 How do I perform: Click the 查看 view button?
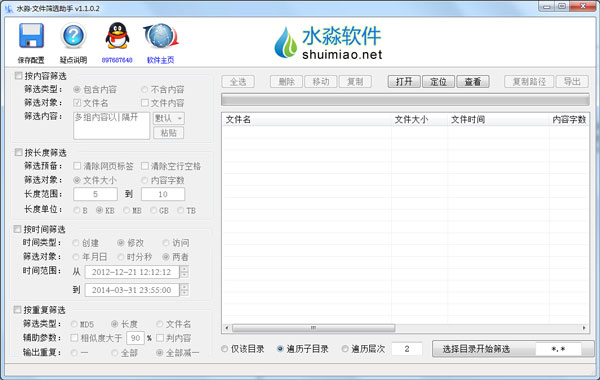coord(473,82)
